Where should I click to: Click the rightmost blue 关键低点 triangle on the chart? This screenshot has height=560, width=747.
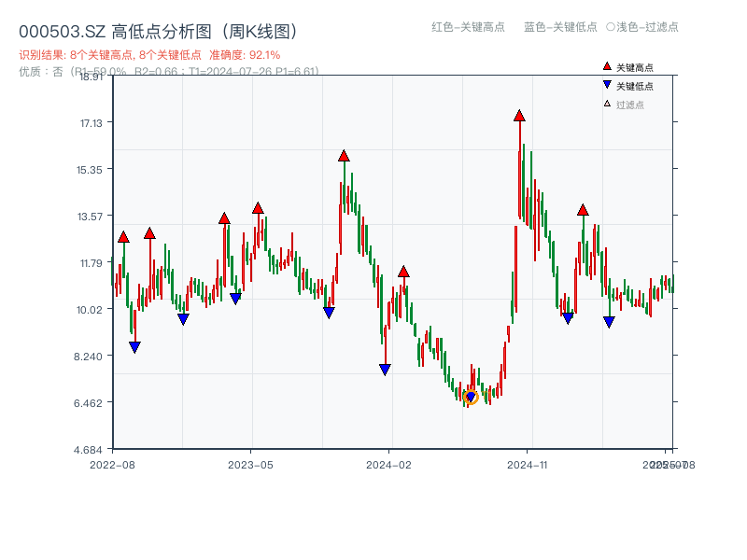pyautogui.click(x=609, y=322)
